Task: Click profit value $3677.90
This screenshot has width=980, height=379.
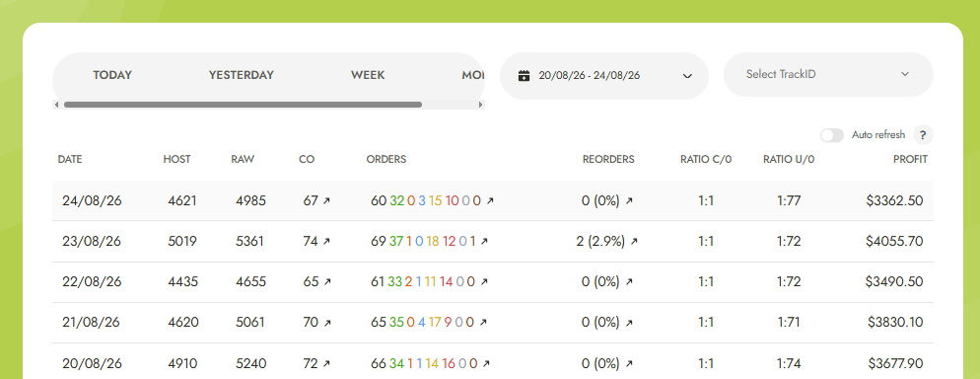Action: [x=895, y=363]
